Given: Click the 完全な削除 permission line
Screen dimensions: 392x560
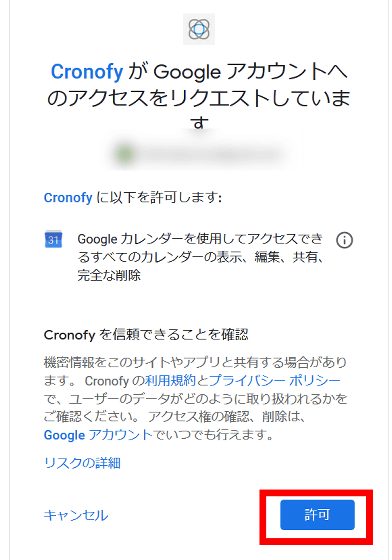Looking at the screenshot, I should (x=109, y=275).
